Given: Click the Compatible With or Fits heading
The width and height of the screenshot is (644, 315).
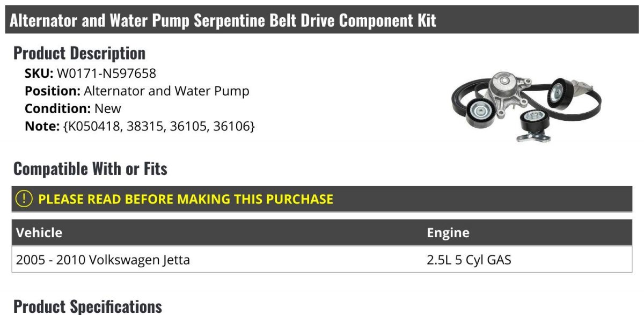Looking at the screenshot, I should point(90,169).
